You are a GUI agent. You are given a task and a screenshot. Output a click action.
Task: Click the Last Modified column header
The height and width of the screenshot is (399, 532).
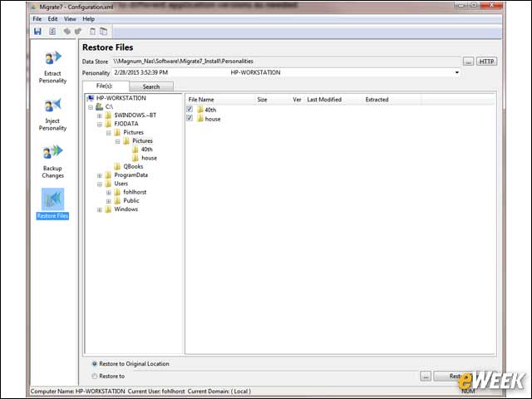pyautogui.click(x=333, y=100)
